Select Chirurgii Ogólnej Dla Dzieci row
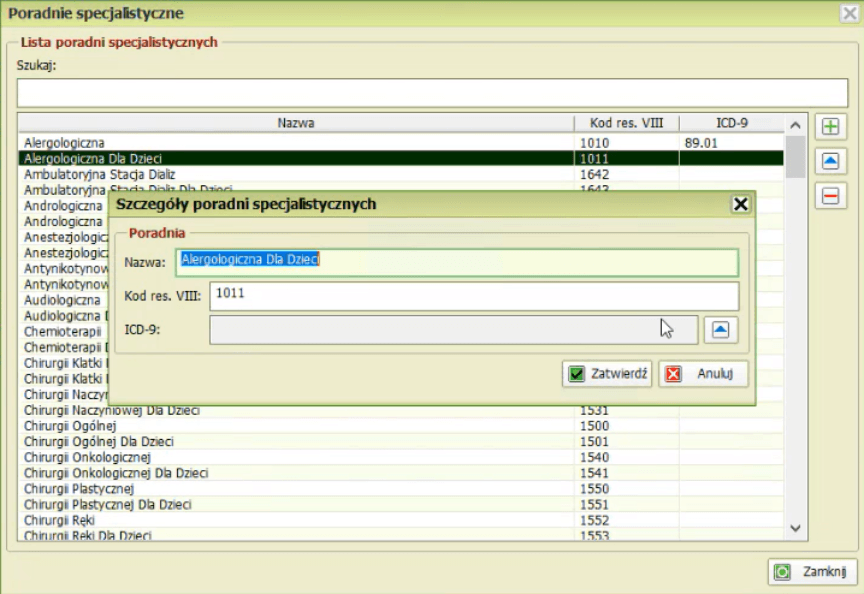This screenshot has width=864, height=594. click(x=401, y=441)
